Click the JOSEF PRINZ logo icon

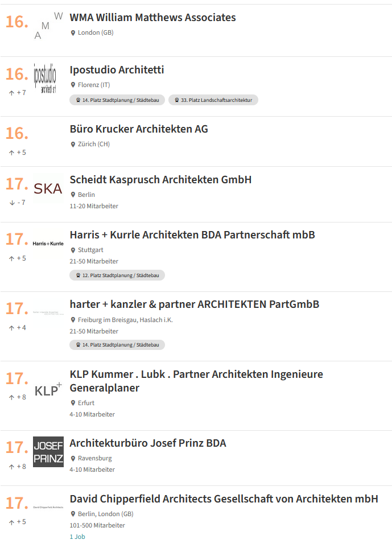point(48,451)
